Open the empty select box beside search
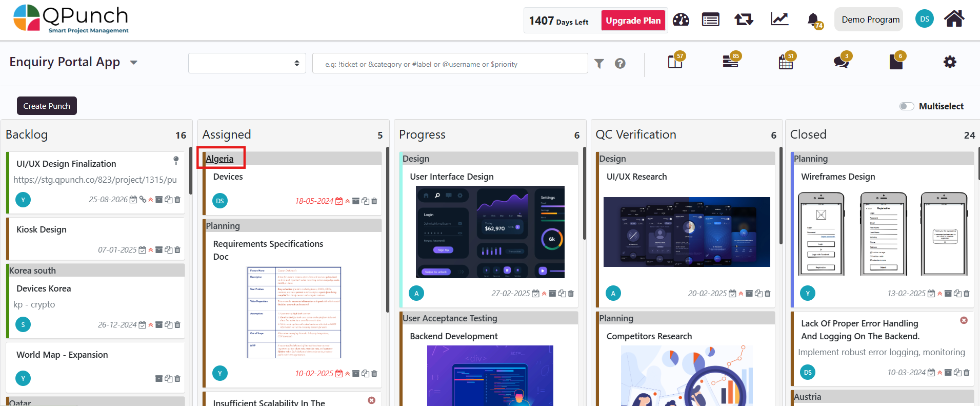This screenshot has height=406, width=980. pyautogui.click(x=247, y=63)
